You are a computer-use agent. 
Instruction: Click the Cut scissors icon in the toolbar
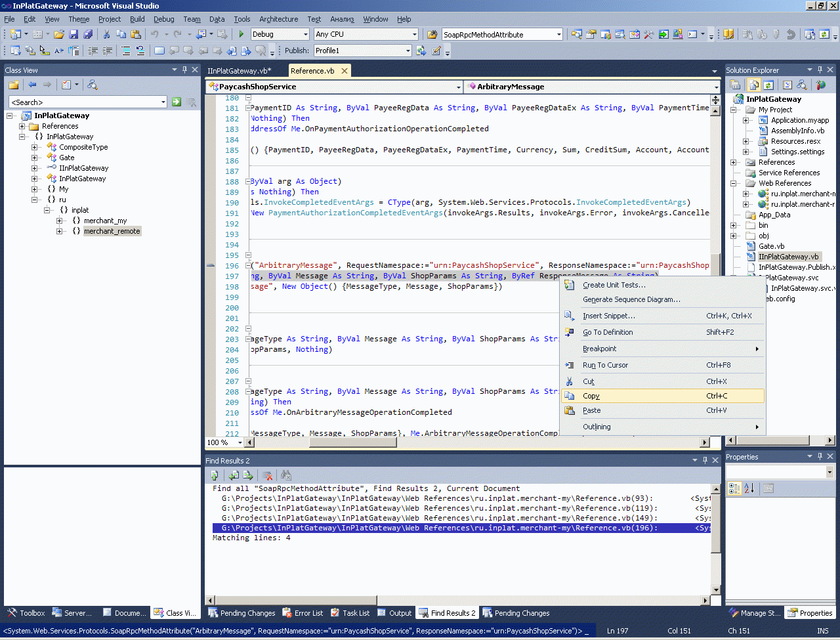click(106, 34)
